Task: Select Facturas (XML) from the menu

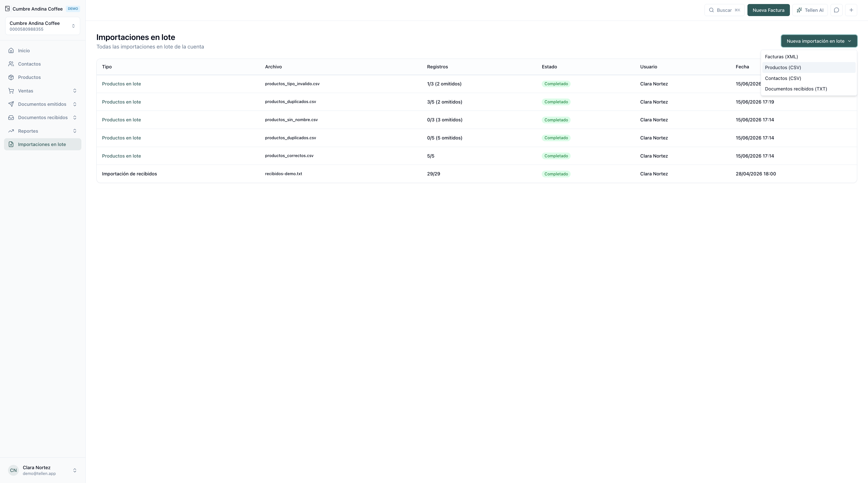Action: click(809, 57)
